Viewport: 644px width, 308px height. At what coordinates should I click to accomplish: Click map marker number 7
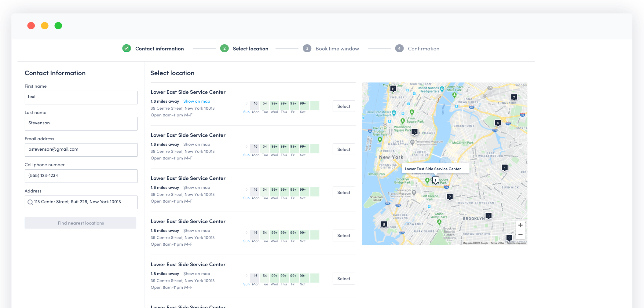tap(514, 97)
